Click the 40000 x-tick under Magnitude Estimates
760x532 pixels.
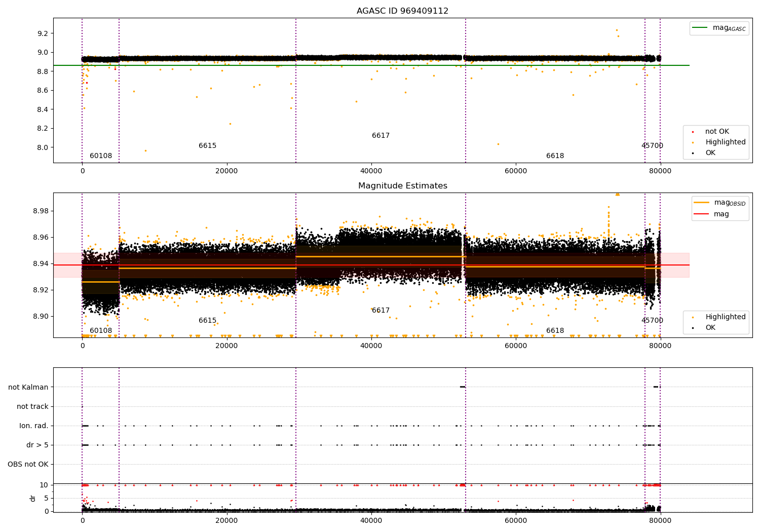point(371,346)
